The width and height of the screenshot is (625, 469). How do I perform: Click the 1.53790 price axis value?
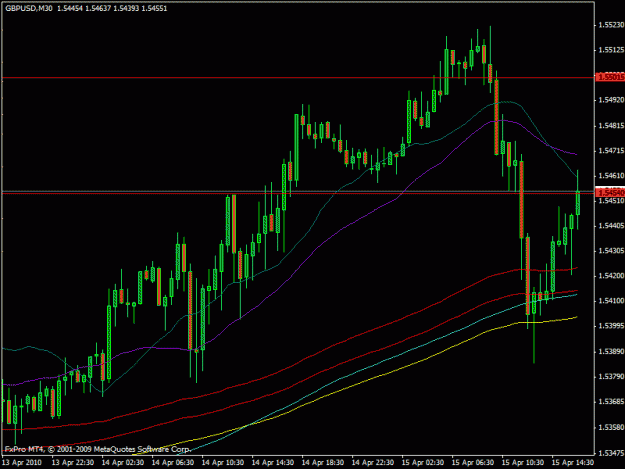(x=611, y=377)
